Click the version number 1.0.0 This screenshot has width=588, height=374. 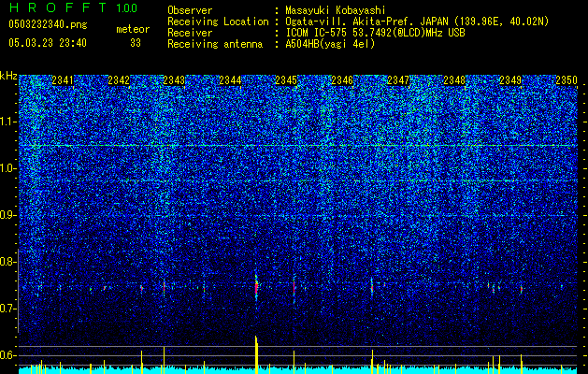(126, 7)
